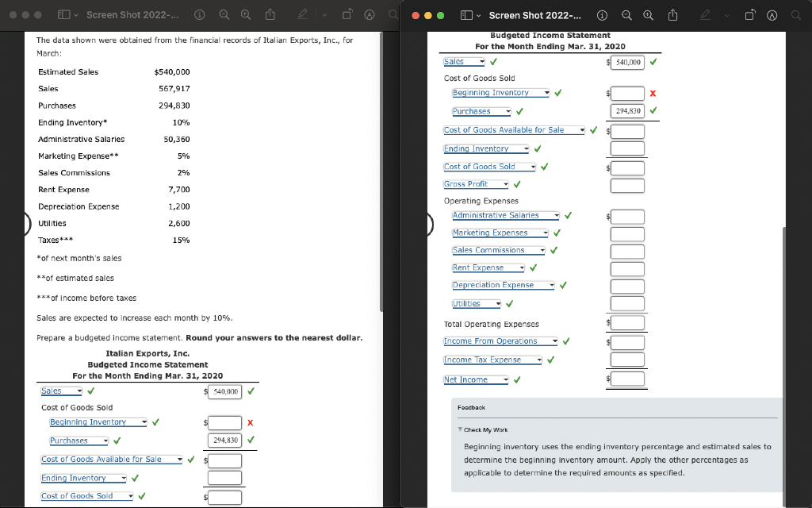Click Total Operating Expenses amount field
The width and height of the screenshot is (812, 508).
[x=627, y=323]
